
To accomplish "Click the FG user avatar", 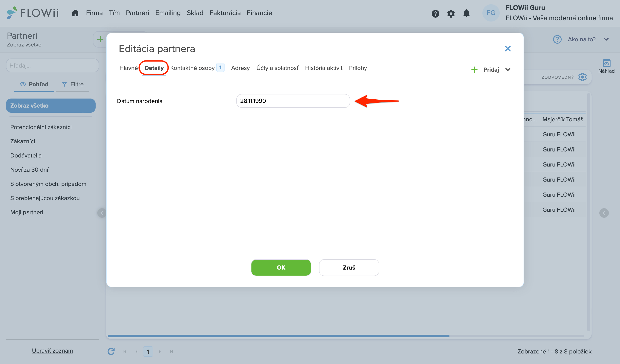I will 491,13.
